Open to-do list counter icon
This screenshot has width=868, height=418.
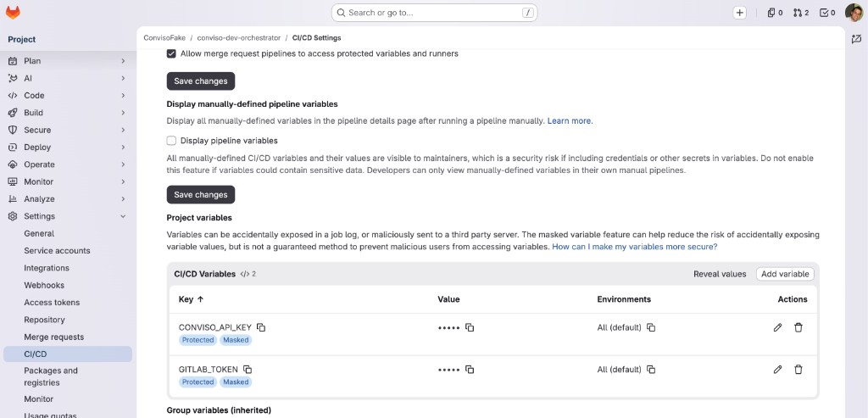(827, 13)
